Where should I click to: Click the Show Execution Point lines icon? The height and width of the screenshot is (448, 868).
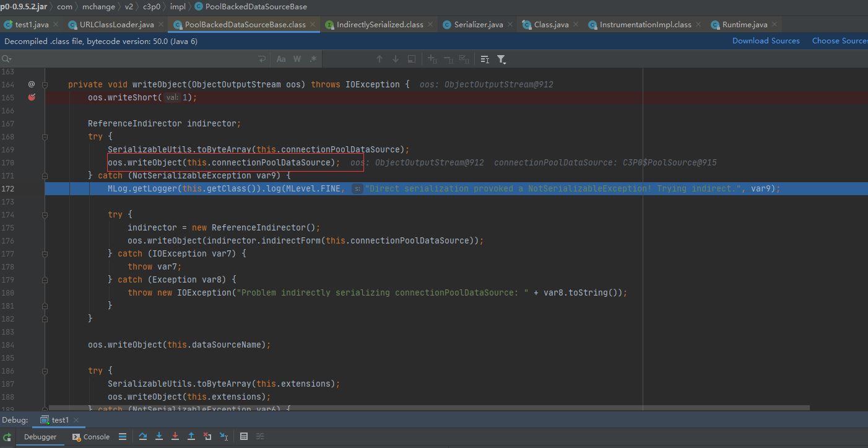click(x=123, y=436)
